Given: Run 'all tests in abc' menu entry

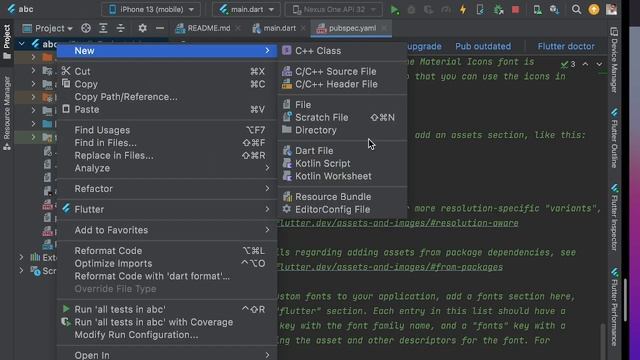Looking at the screenshot, I should click(x=167, y=309).
